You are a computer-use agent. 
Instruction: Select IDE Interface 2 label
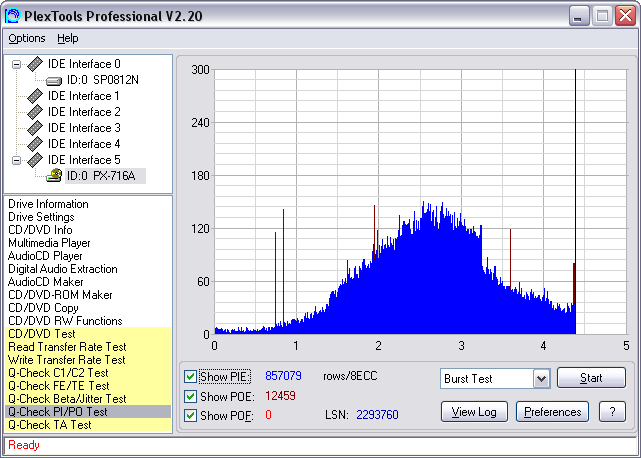click(x=84, y=112)
